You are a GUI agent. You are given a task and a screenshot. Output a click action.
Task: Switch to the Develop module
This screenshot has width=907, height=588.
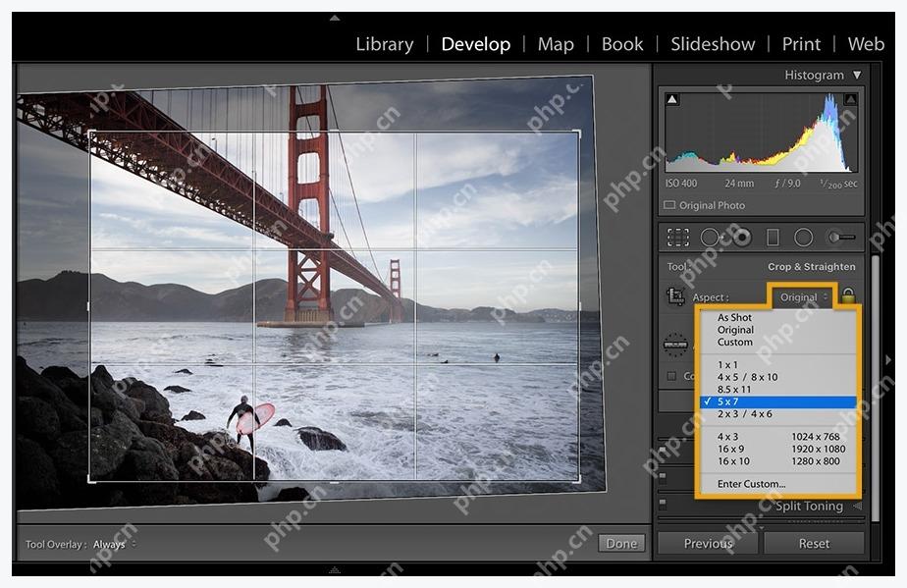click(x=475, y=44)
